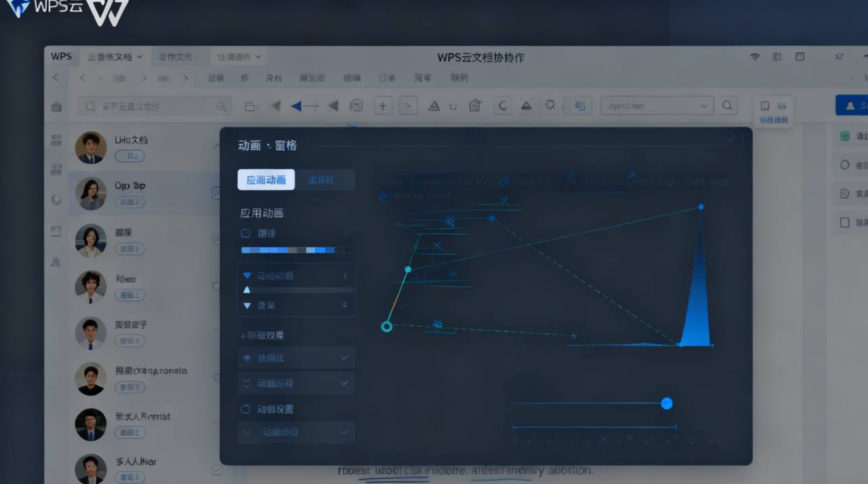The width and height of the screenshot is (868, 484).
Task: Click the home icon in the toolbar
Action: tap(475, 105)
